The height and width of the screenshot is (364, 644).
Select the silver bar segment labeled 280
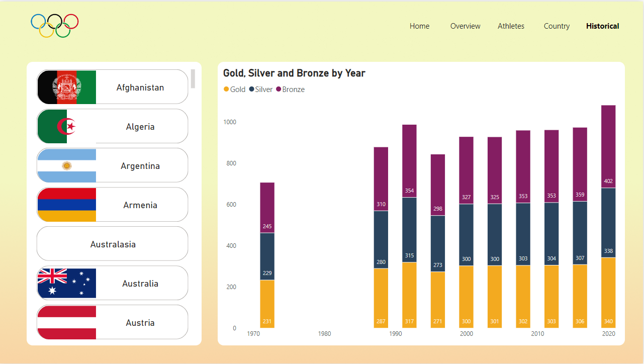pyautogui.click(x=381, y=240)
